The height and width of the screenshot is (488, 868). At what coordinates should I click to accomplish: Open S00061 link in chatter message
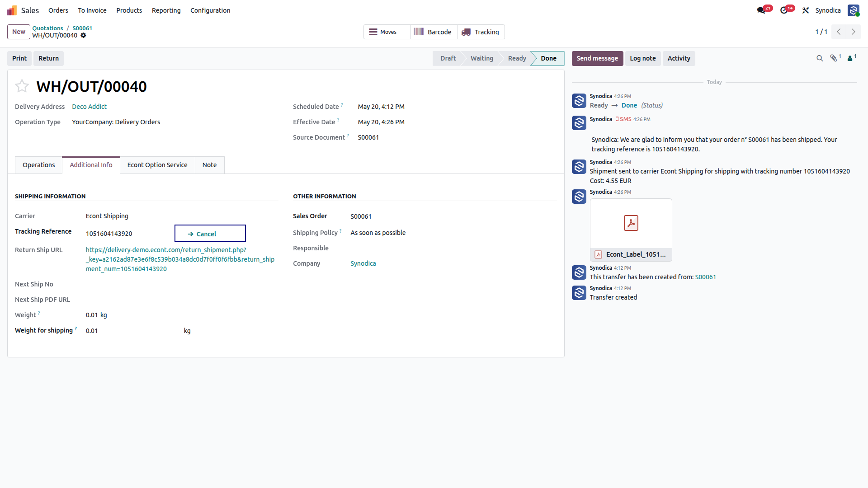[706, 277]
